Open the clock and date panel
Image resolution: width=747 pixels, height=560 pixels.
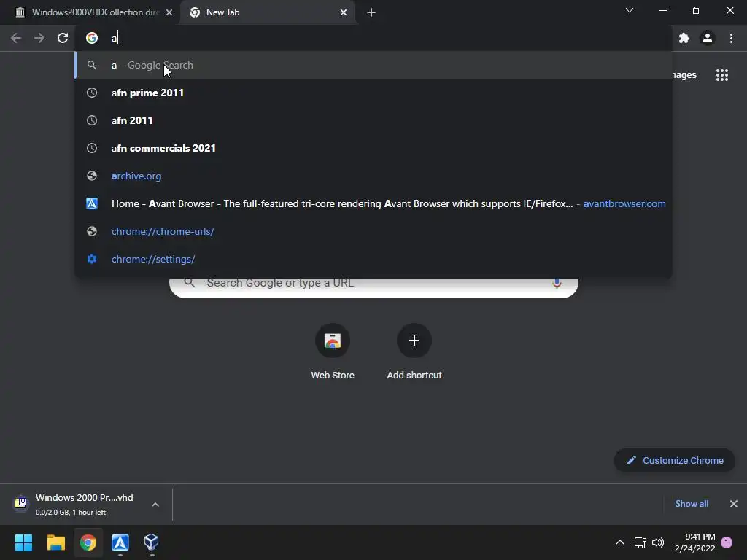[694, 542]
